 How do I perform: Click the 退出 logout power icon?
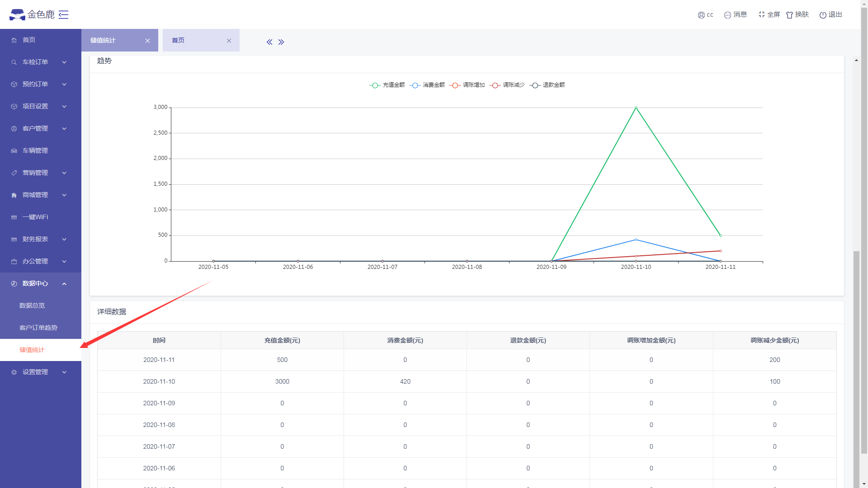pyautogui.click(x=823, y=15)
